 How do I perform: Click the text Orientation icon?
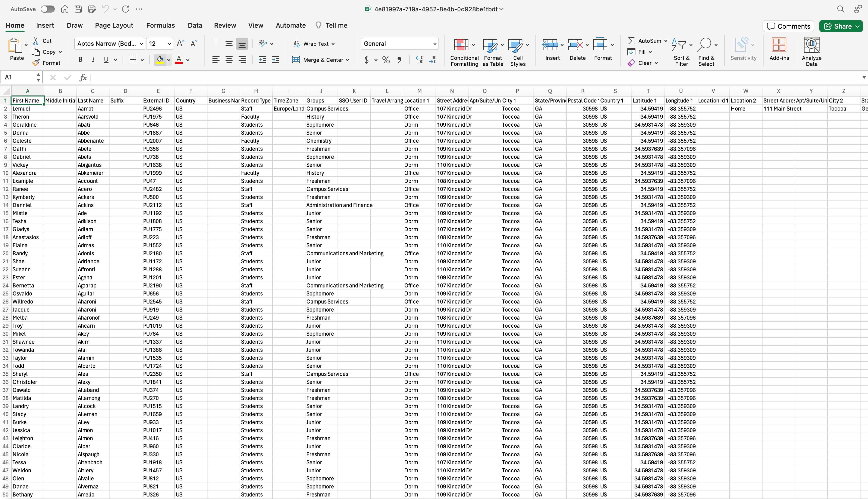click(x=263, y=43)
